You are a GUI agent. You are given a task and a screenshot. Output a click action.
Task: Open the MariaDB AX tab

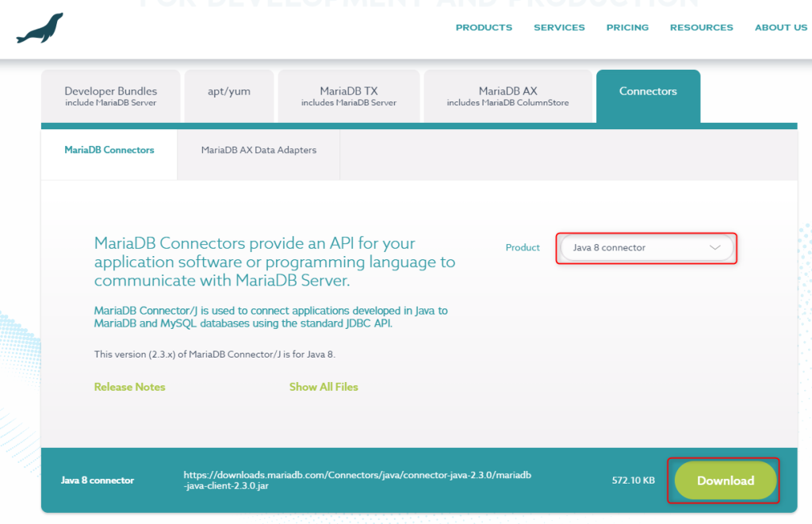[x=508, y=96]
